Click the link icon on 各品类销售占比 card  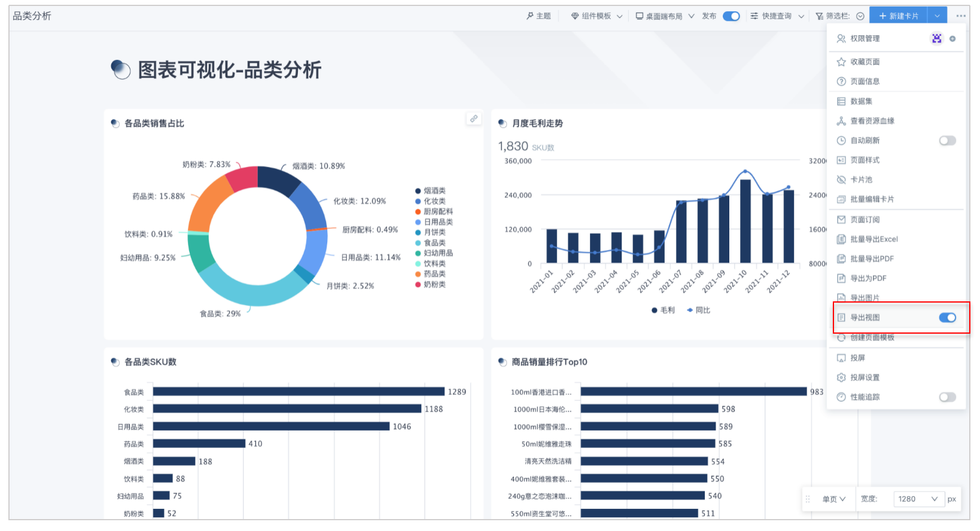[x=473, y=118]
